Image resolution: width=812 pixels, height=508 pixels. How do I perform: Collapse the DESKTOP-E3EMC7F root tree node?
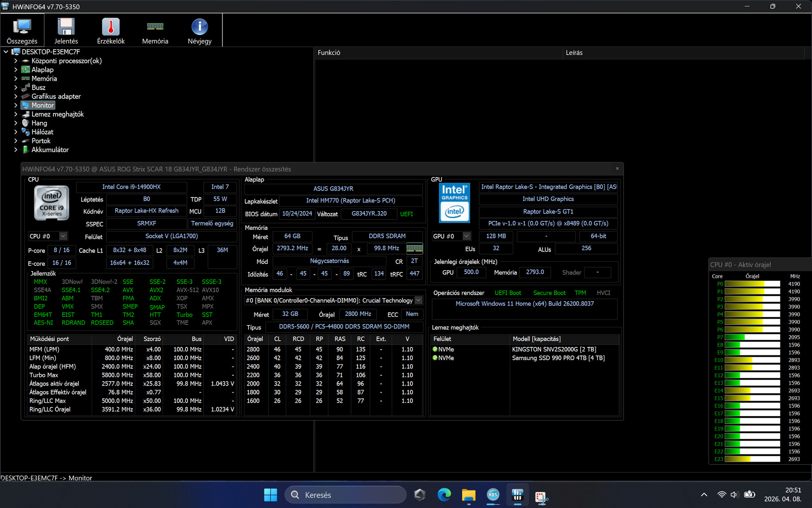(6, 52)
